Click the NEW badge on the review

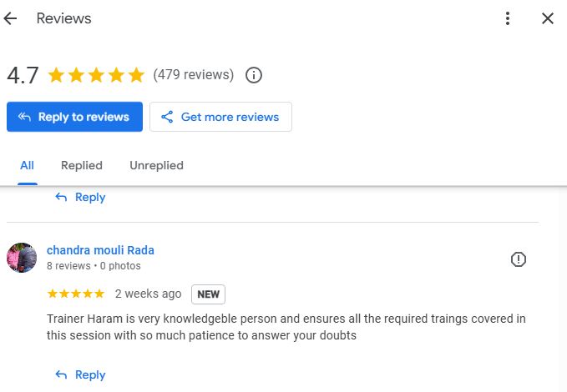208,294
